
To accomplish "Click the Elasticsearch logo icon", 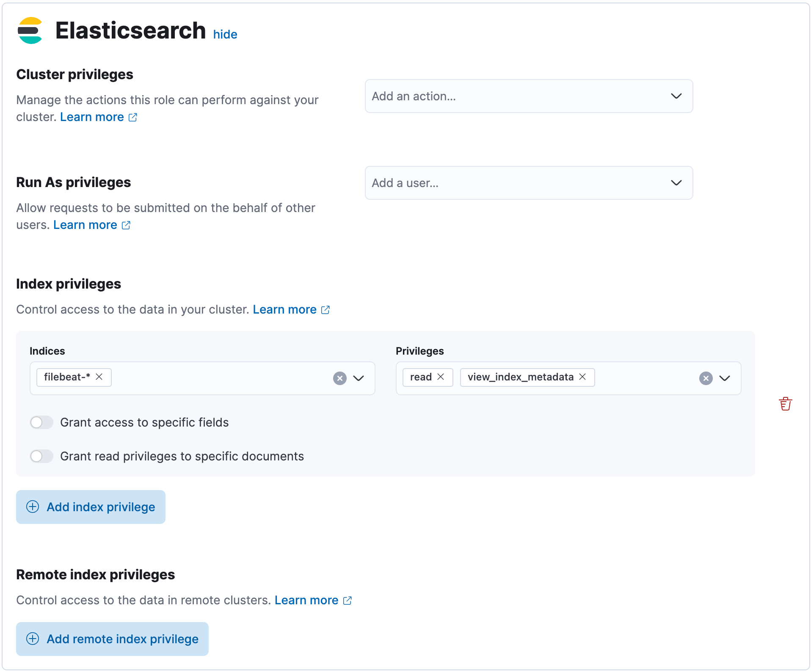I will pos(30,30).
